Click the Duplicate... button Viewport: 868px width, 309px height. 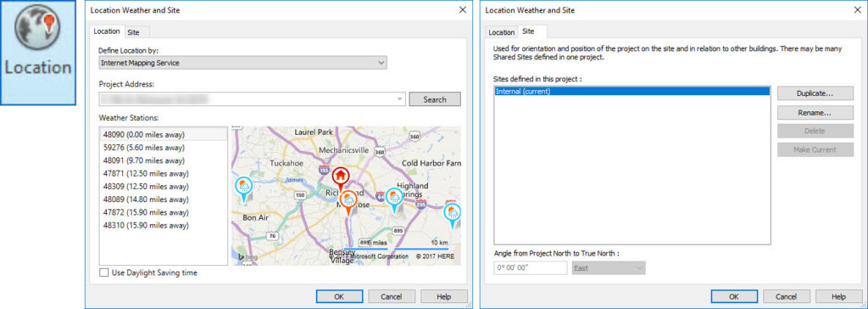(815, 93)
